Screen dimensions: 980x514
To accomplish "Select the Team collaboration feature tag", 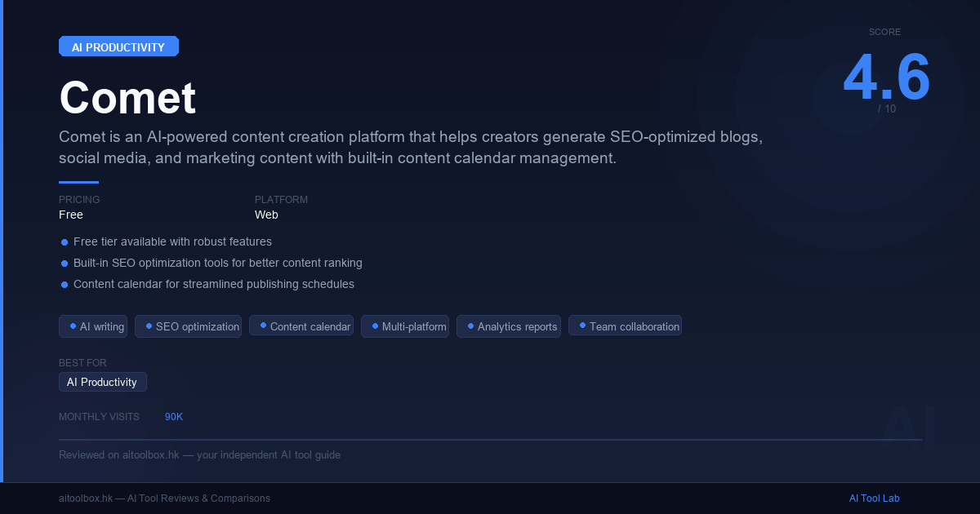I will [626, 326].
